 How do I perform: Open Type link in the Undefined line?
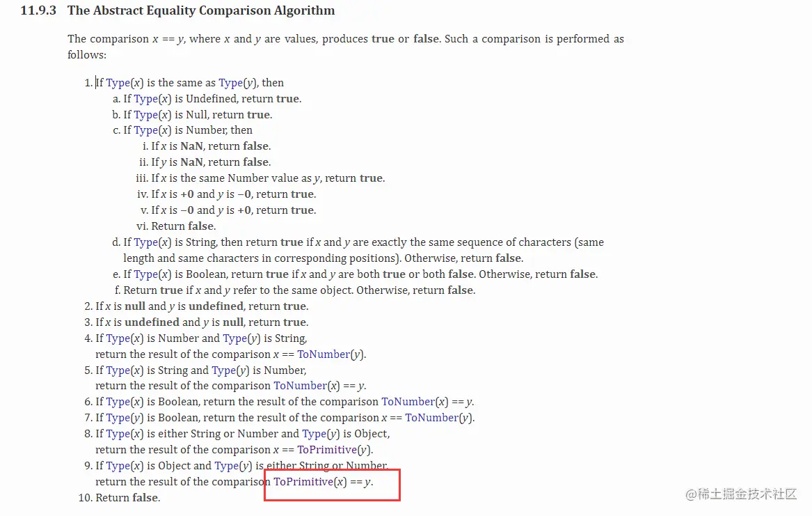(145, 99)
